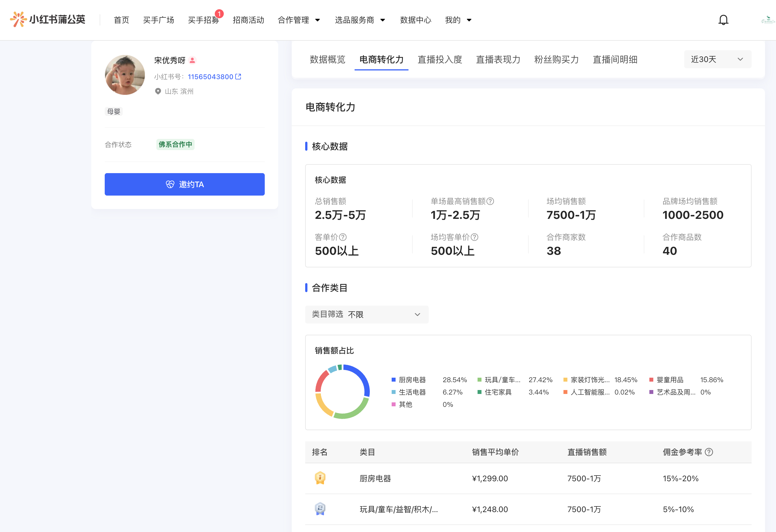
Task: Click the light green 玩具/童车 legend swatch
Action: [x=479, y=379]
